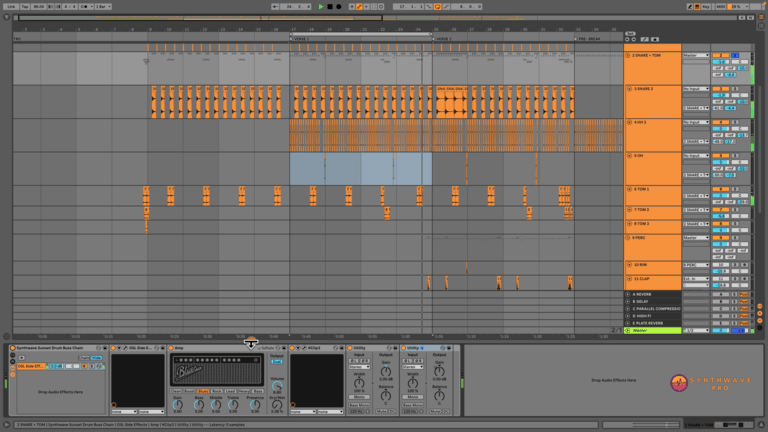This screenshot has width=768, height=432.
Task: Arm the Arrangement Record button
Action: coord(338,7)
